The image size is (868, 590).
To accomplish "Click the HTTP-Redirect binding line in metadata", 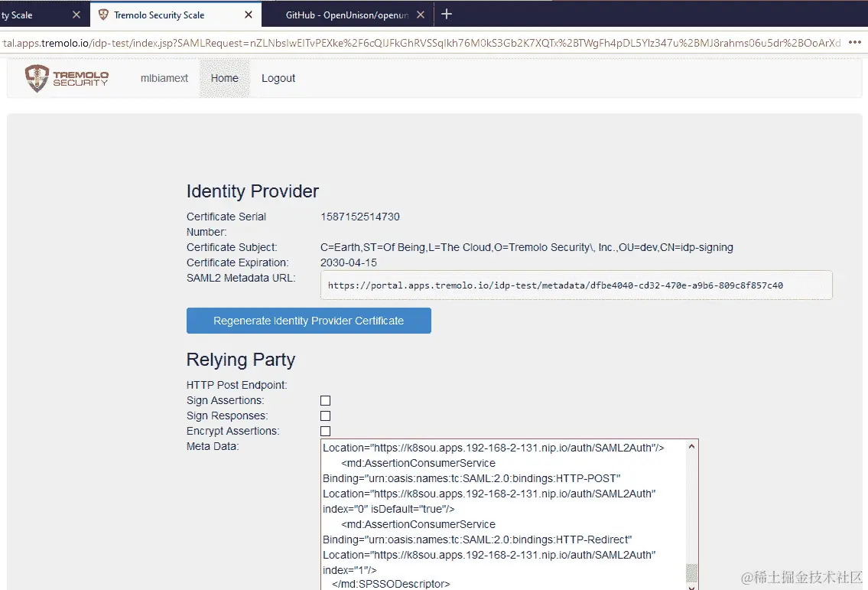I will tap(477, 539).
